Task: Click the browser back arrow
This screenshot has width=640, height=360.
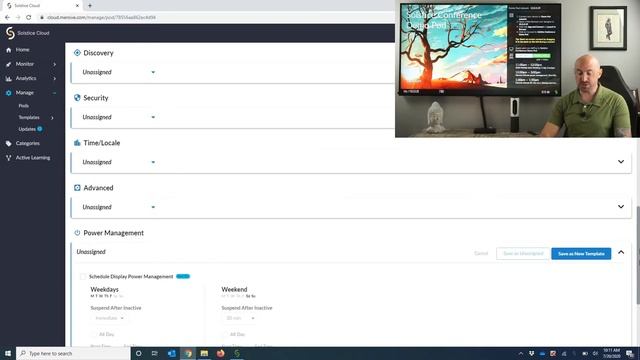Action: coord(7,18)
